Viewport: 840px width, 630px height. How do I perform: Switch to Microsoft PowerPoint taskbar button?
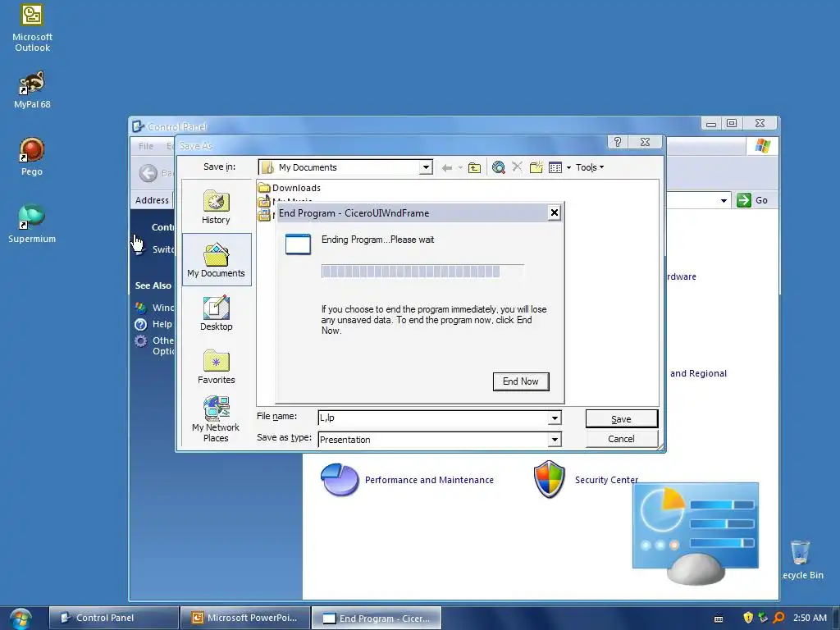(245, 618)
